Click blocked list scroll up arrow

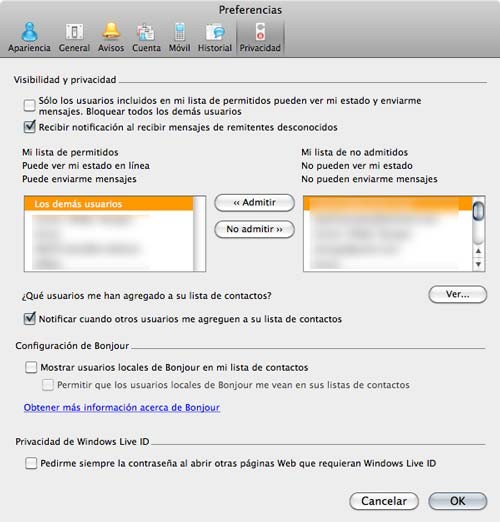[478, 251]
